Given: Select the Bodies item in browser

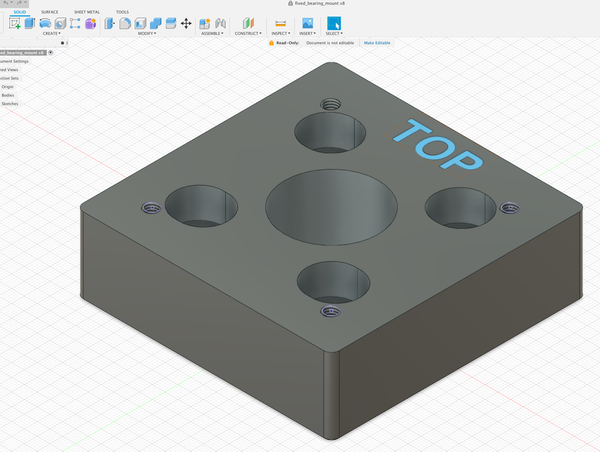Looking at the screenshot, I should (x=8, y=95).
